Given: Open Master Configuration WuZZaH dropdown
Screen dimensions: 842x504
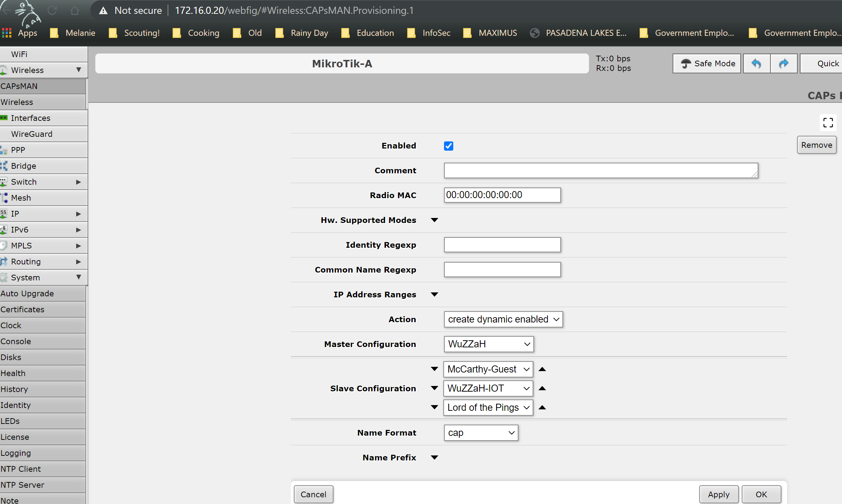Looking at the screenshot, I should pyautogui.click(x=488, y=344).
